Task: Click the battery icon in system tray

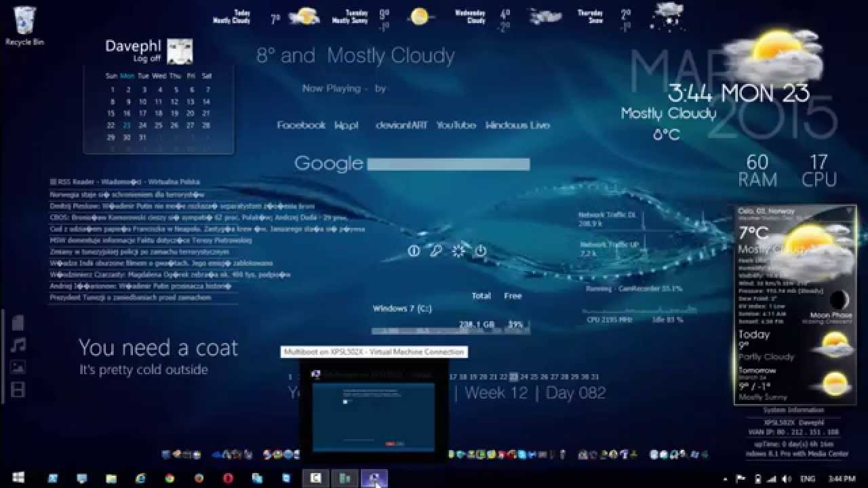Action: click(758, 478)
